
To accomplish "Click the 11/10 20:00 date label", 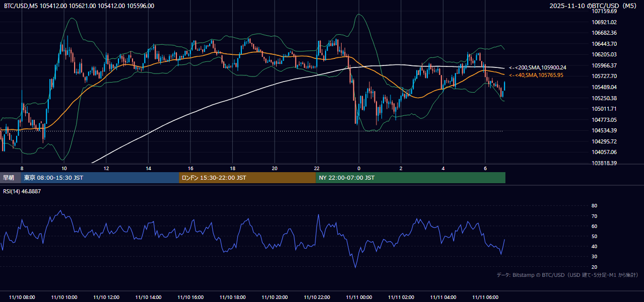I will click(275, 297).
